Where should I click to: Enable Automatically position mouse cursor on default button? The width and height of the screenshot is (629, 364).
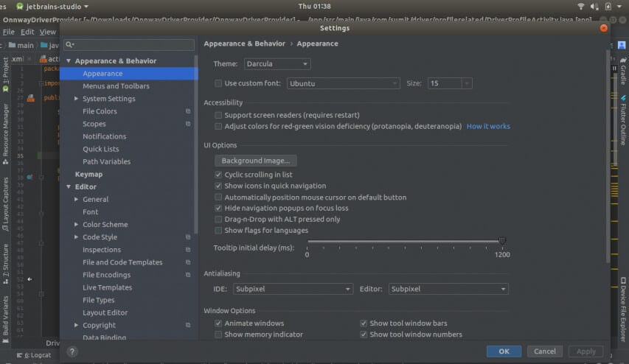218,197
